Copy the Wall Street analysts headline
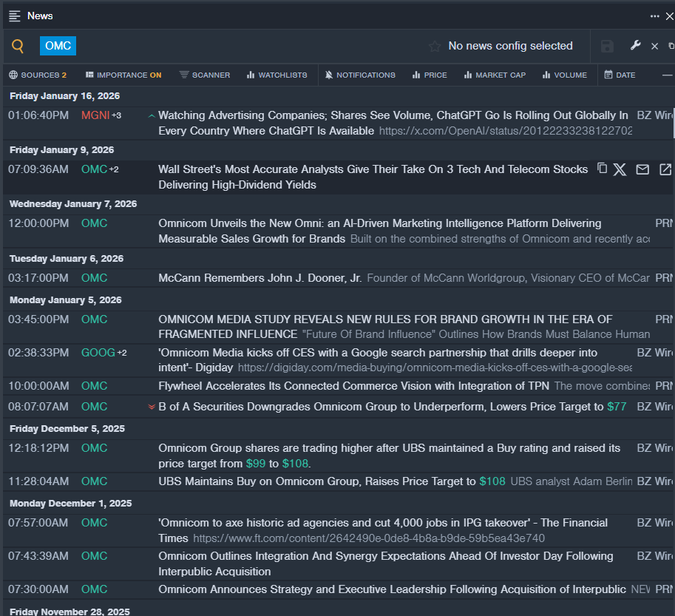This screenshot has width=675, height=616. click(x=602, y=169)
